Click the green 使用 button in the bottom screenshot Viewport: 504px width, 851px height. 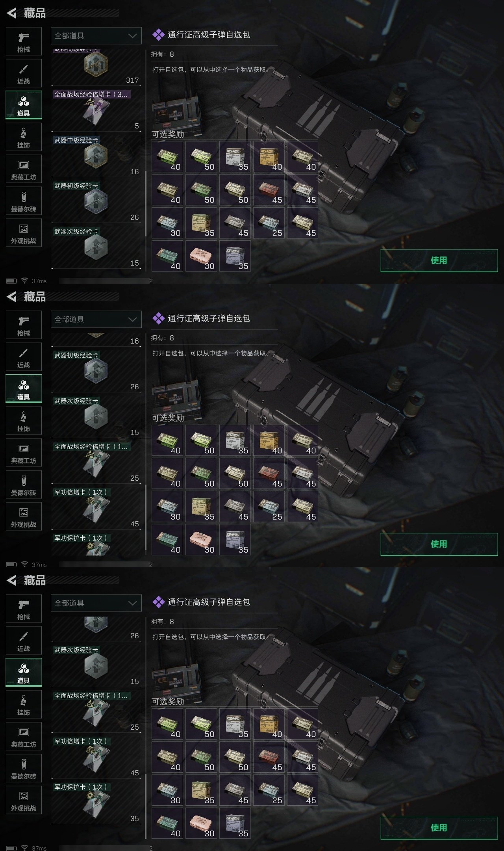(439, 828)
